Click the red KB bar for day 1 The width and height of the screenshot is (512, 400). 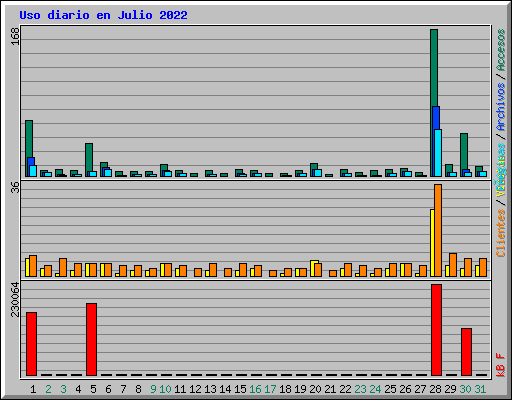31,344
